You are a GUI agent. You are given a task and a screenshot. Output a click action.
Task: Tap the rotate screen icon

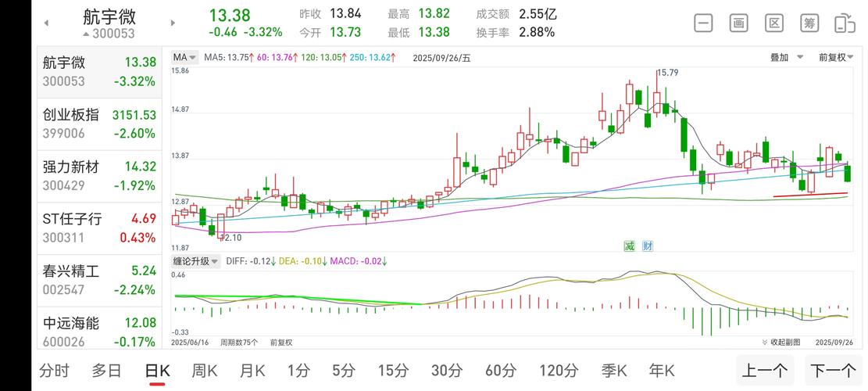pos(845,23)
